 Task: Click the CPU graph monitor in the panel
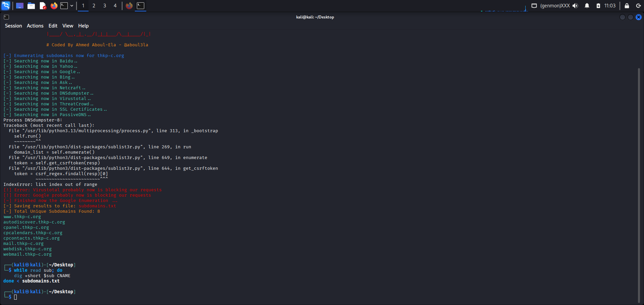coord(504,6)
